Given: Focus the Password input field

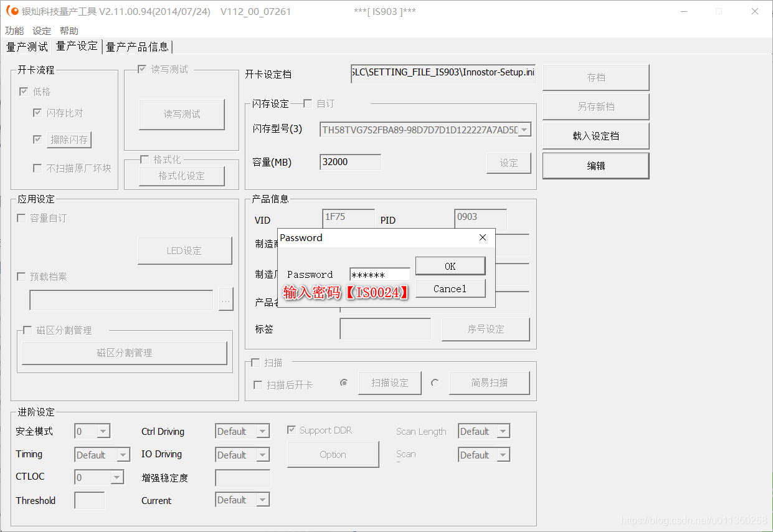Looking at the screenshot, I should tap(380, 275).
